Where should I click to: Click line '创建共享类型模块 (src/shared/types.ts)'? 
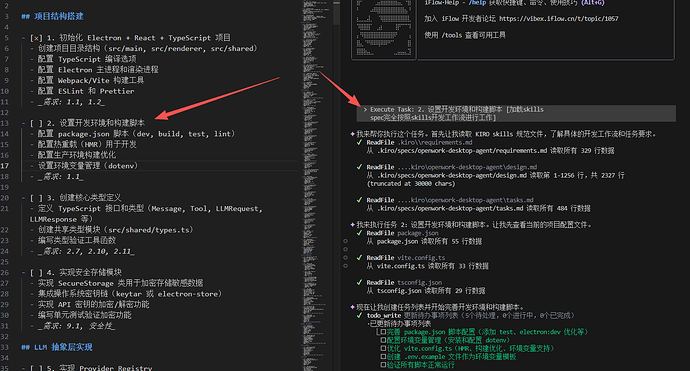tap(115, 230)
